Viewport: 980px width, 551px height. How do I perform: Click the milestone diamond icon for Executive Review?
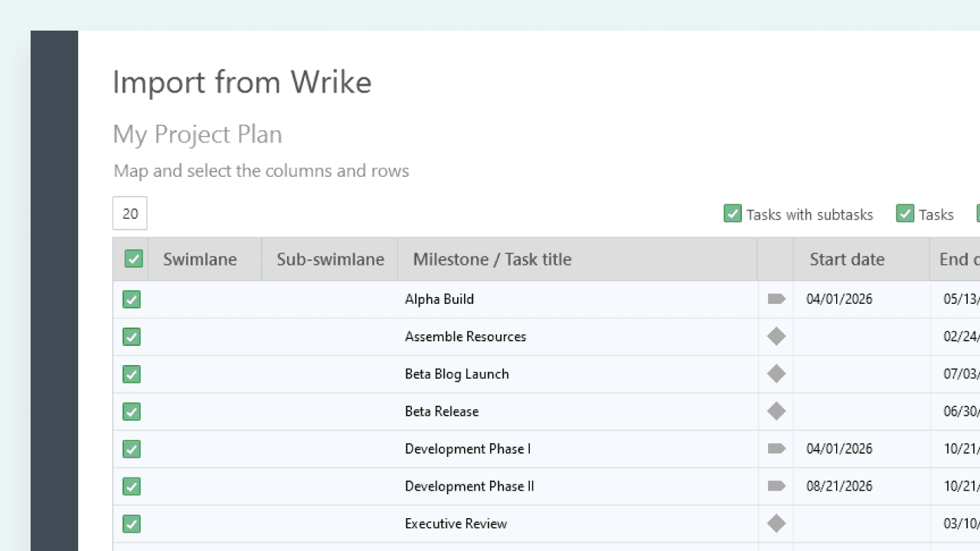click(776, 524)
